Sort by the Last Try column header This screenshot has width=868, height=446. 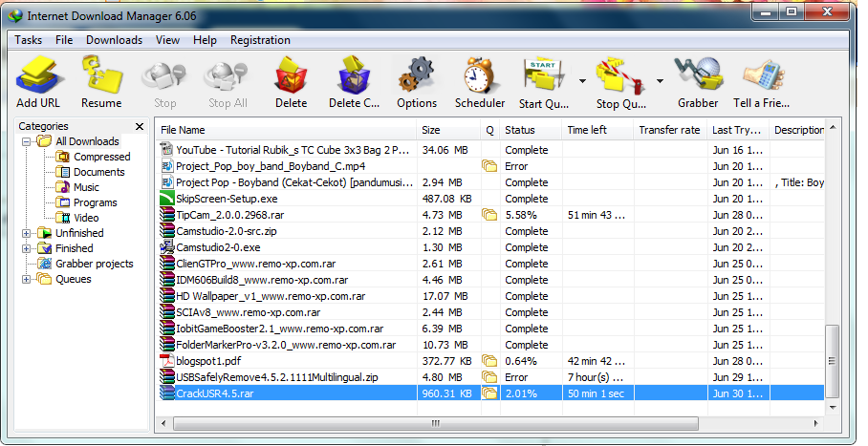click(x=738, y=130)
